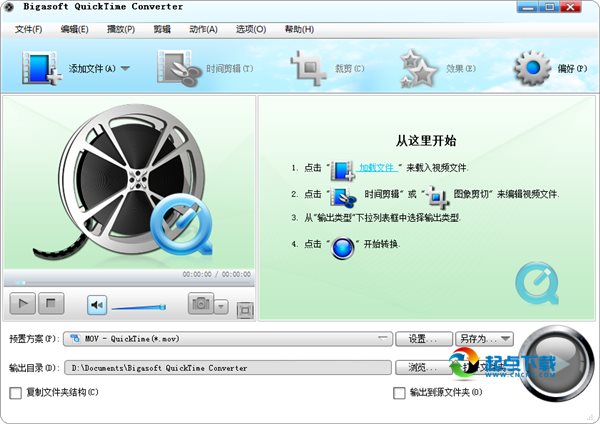Image resolution: width=600 pixels, height=424 pixels.
Task: Select the Crop (裁剪) tool icon
Action: (x=308, y=68)
